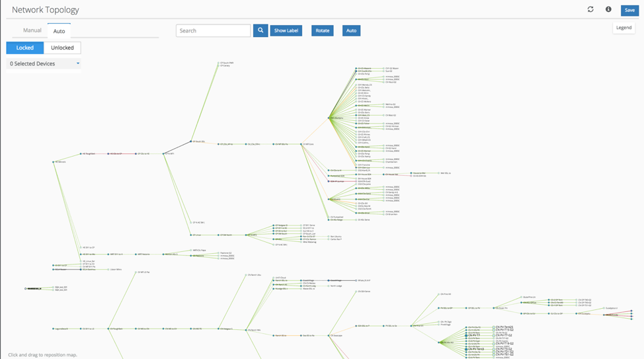The image size is (644, 359).
Task: Open the Selected Devices dropdown
Action: (44, 64)
